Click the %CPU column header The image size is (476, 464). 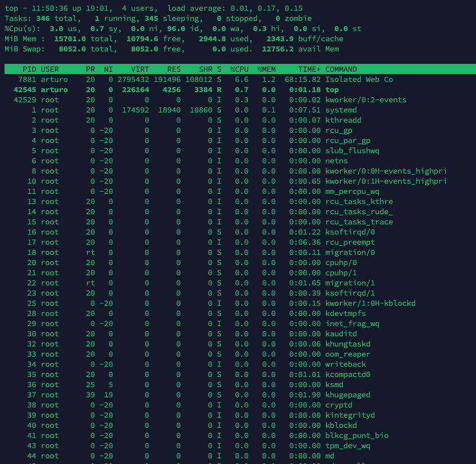click(x=239, y=69)
